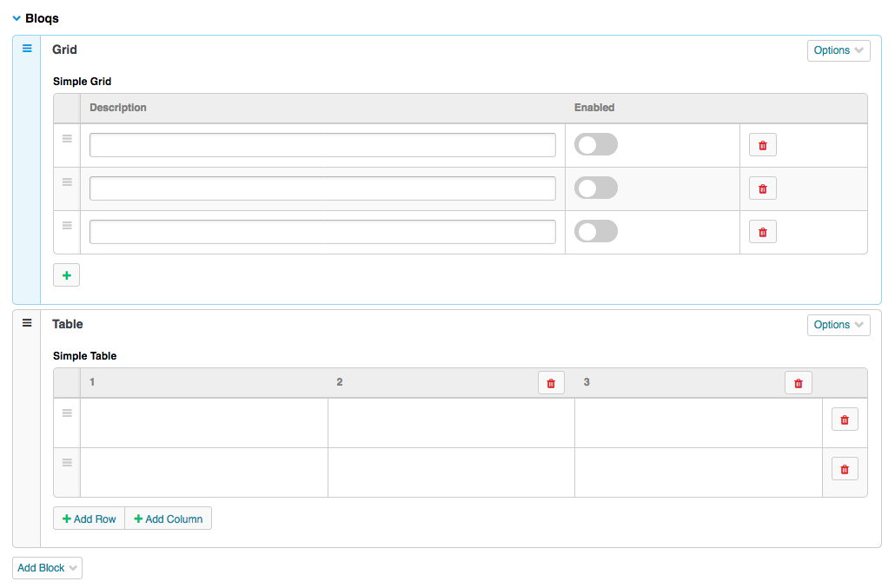Open Options dropdown for Grid block
895x588 pixels.
(x=839, y=50)
